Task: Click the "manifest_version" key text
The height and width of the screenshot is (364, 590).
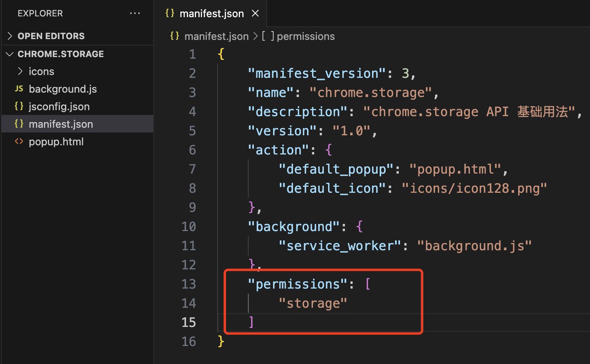Action: pyautogui.click(x=317, y=73)
